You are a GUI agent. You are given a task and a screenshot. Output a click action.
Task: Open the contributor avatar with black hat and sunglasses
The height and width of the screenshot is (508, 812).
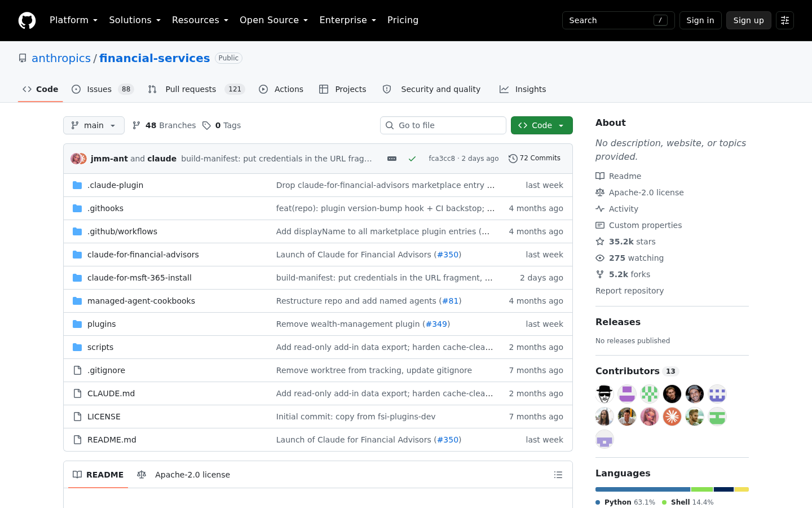point(604,394)
